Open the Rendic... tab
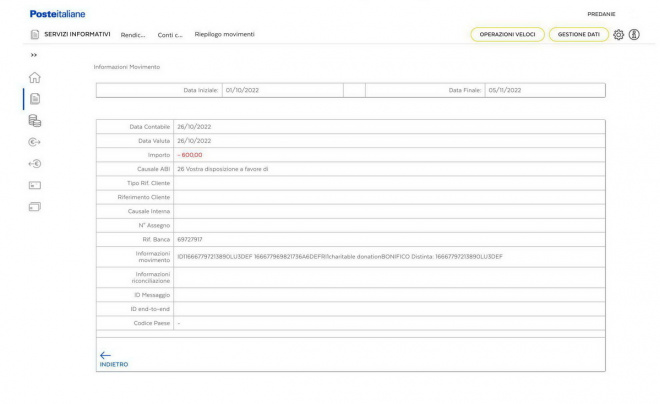The width and height of the screenshot is (660, 404). 133,35
